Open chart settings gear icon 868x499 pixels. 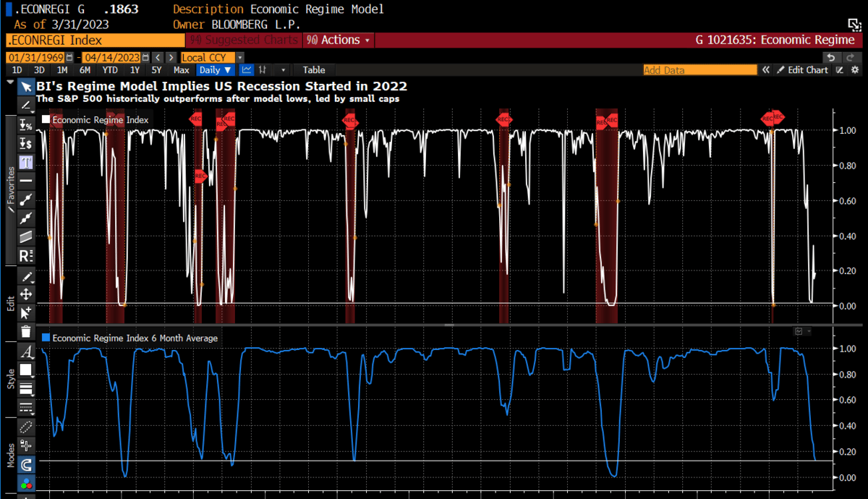[x=855, y=70]
